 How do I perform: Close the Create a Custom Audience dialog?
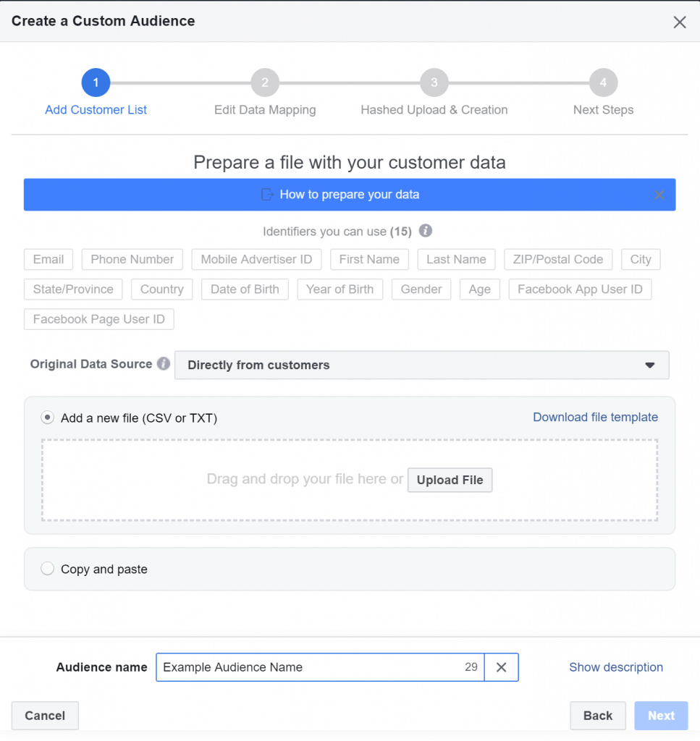tap(679, 22)
